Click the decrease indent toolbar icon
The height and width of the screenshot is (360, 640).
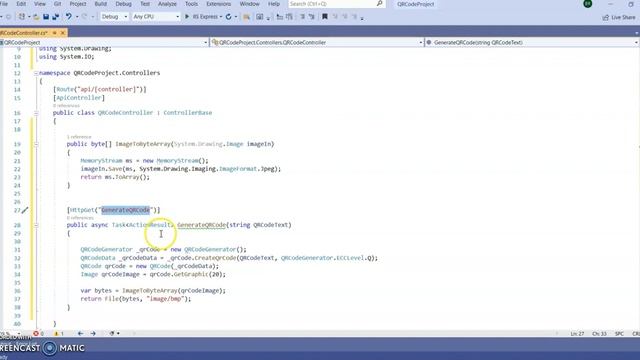(280, 17)
